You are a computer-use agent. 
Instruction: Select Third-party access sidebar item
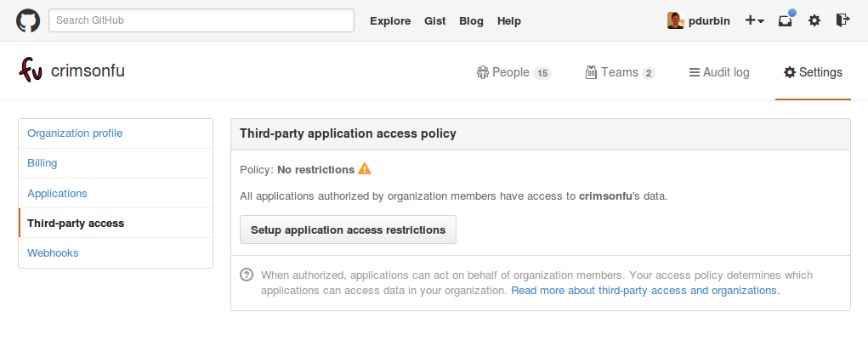click(x=116, y=223)
